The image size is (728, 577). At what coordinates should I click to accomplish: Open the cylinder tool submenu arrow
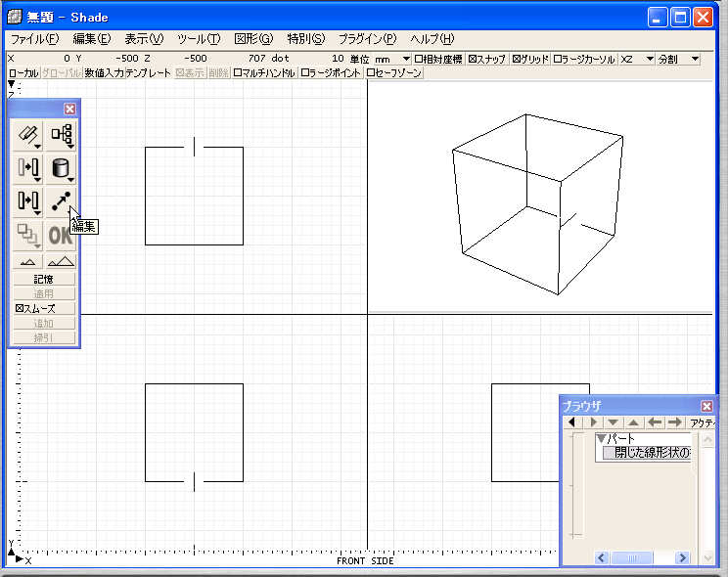click(71, 180)
